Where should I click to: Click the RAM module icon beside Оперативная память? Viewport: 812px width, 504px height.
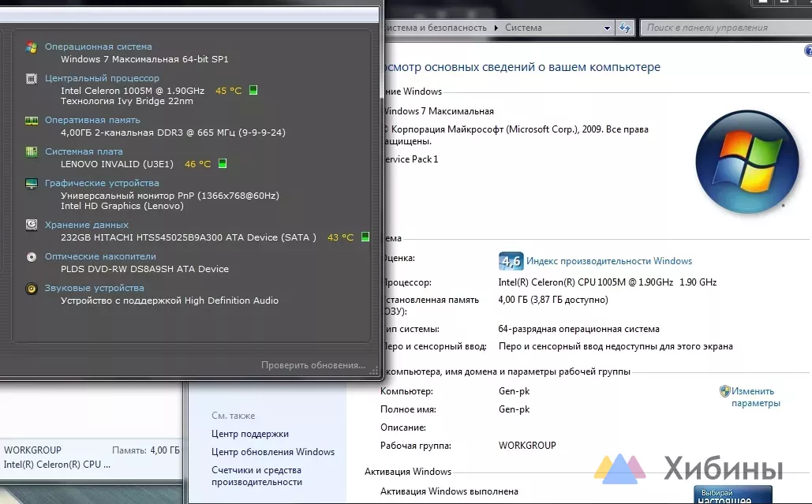pos(32,121)
